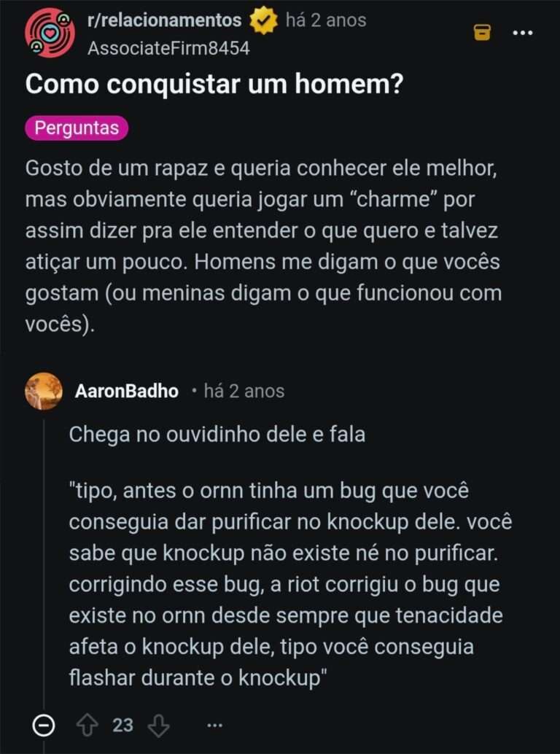Downvote AaronBadho's comment
Image resolution: width=560 pixels, height=754 pixels.
tap(158, 725)
